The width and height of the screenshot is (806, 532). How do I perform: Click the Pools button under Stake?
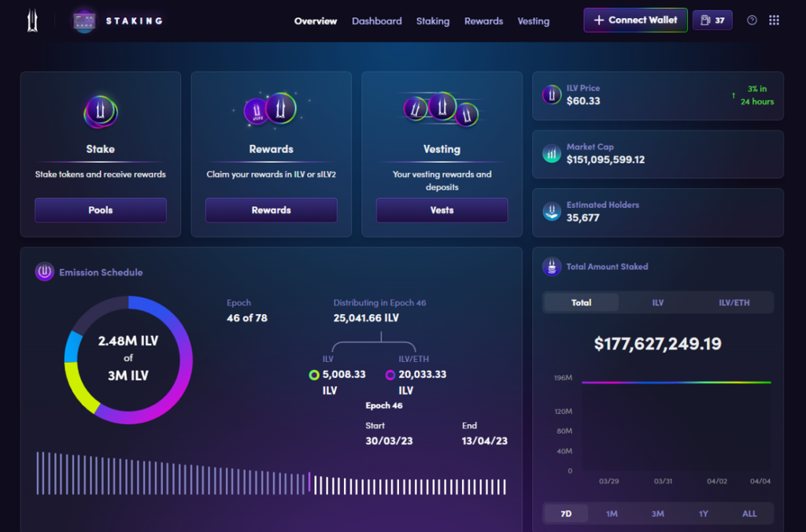(x=101, y=210)
